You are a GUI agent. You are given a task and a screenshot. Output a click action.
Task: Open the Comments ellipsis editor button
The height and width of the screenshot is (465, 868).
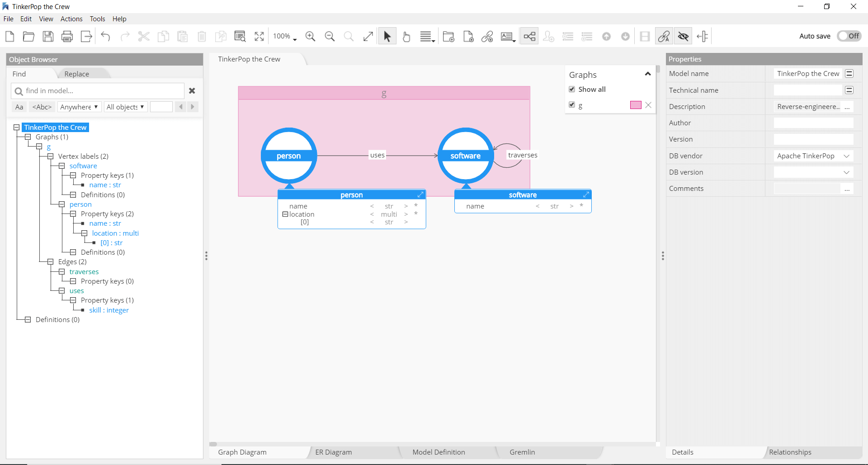[847, 189]
